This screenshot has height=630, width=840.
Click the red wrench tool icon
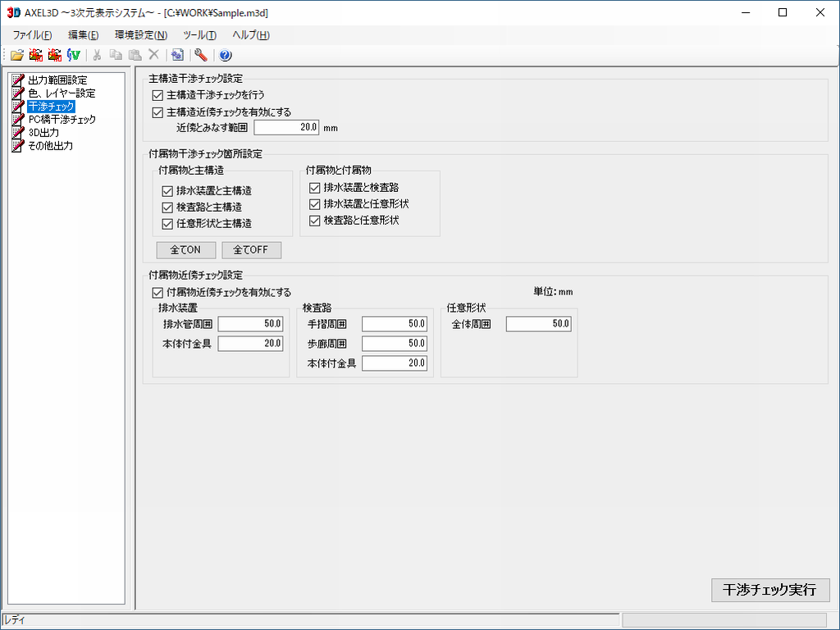click(x=200, y=55)
